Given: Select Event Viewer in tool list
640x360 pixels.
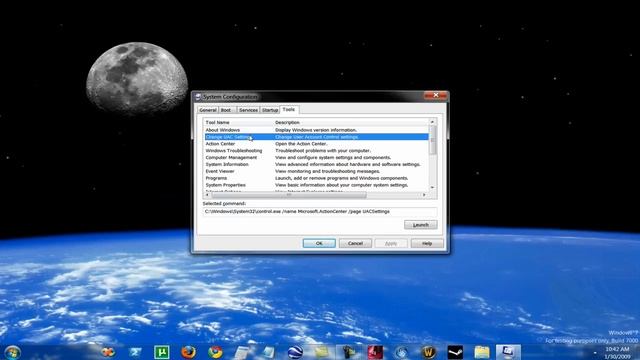Looking at the screenshot, I should 316,171.
